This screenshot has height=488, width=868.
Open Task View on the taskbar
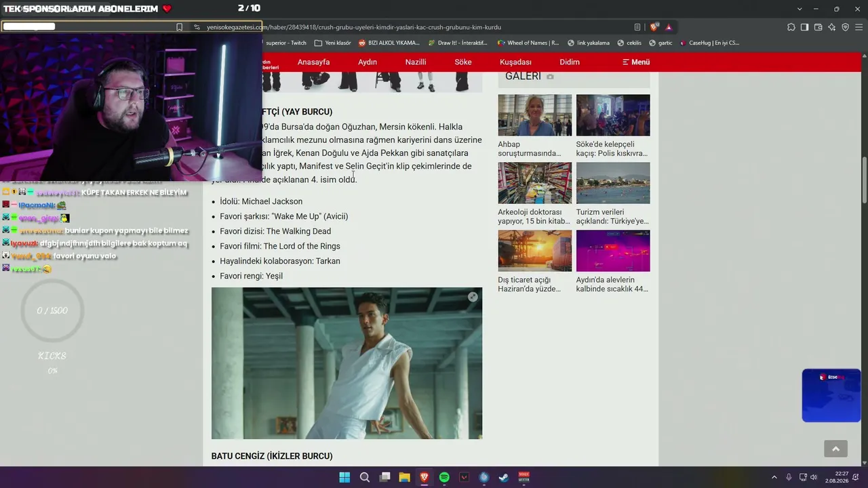pyautogui.click(x=384, y=477)
